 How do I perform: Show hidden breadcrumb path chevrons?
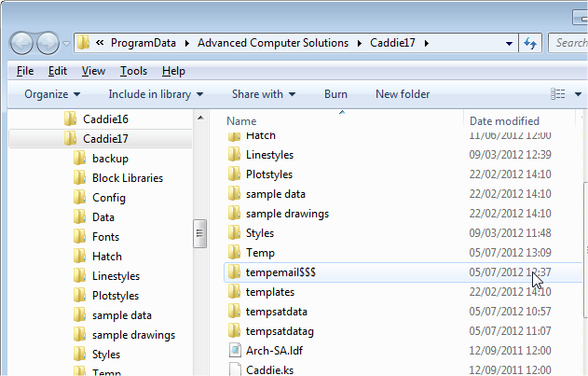(100, 43)
